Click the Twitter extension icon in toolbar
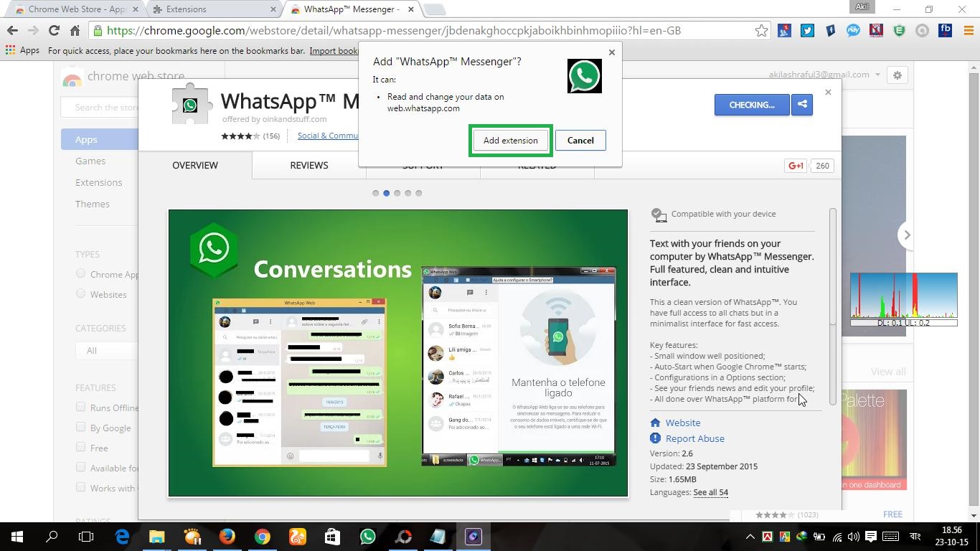The width and height of the screenshot is (980, 551). tap(807, 30)
